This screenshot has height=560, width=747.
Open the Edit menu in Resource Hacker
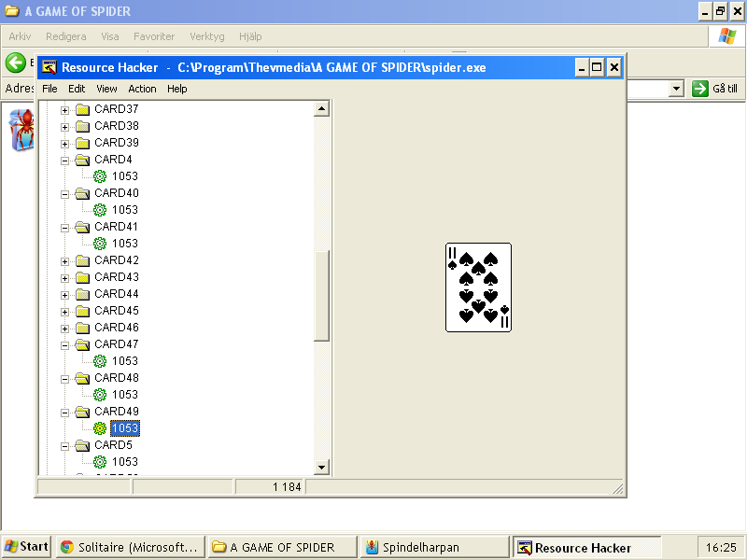pyautogui.click(x=77, y=89)
